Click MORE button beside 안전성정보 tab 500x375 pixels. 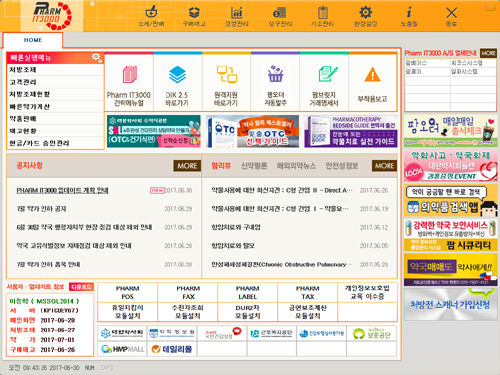(x=384, y=166)
